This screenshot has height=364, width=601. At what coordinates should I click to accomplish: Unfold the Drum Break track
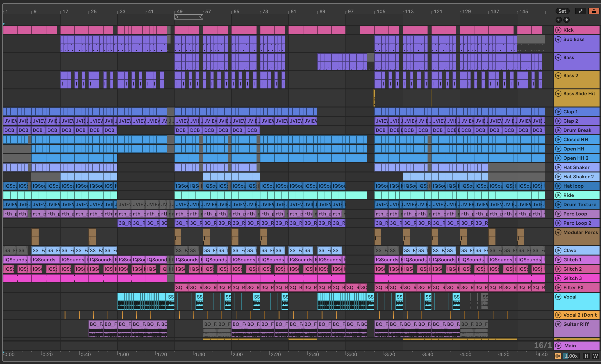(x=558, y=130)
